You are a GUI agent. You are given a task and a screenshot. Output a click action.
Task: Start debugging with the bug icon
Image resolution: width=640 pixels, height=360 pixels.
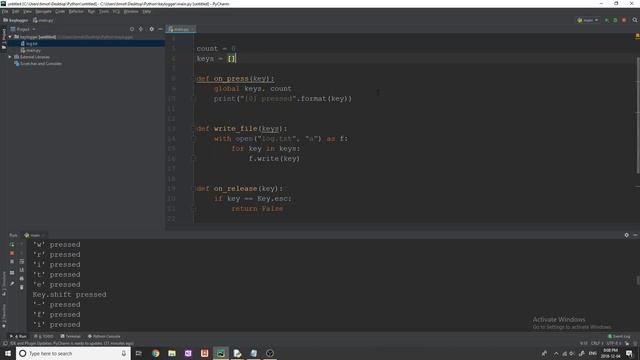(x=615, y=20)
